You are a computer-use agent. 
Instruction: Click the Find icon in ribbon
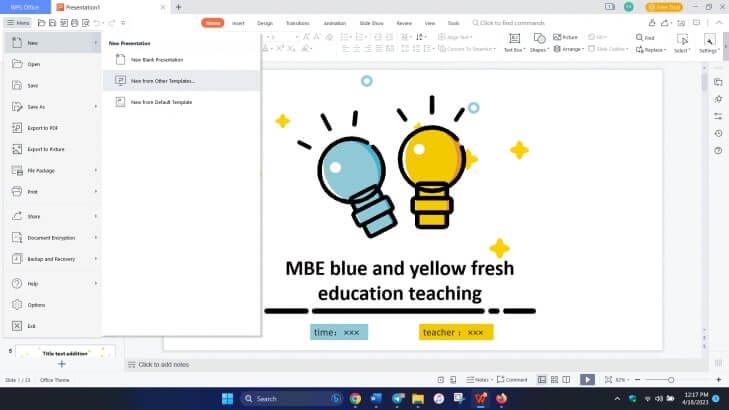pos(640,37)
